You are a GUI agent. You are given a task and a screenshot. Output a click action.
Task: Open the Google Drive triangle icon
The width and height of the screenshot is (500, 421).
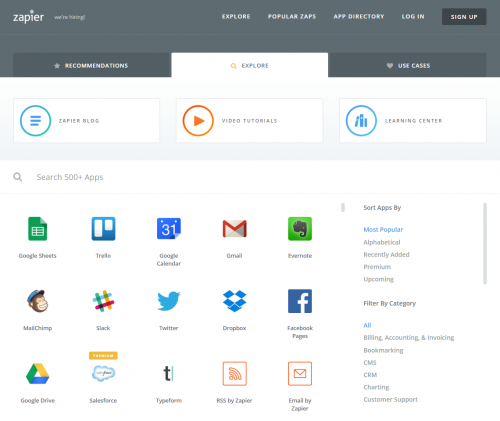38,374
